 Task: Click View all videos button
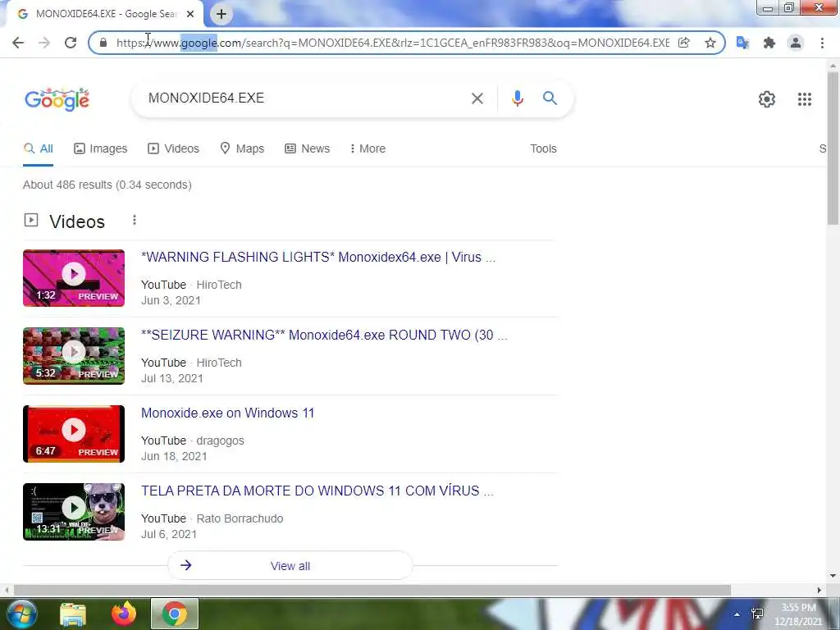290,566
